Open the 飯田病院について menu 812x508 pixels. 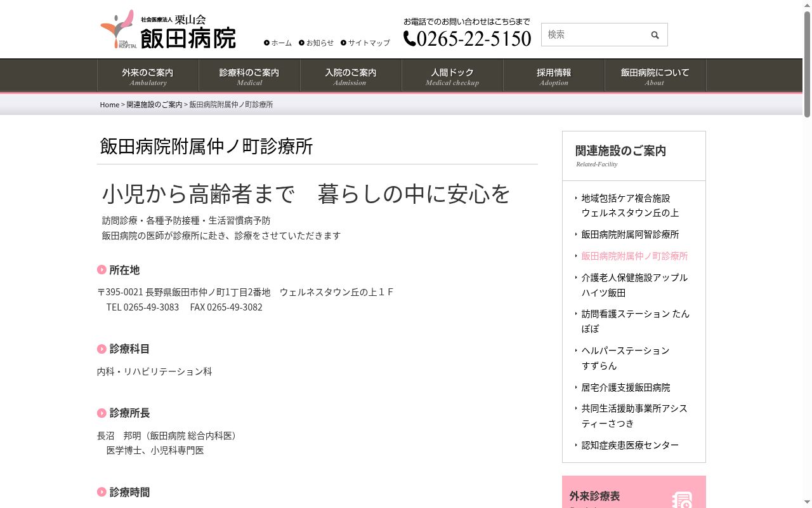pyautogui.click(x=655, y=76)
